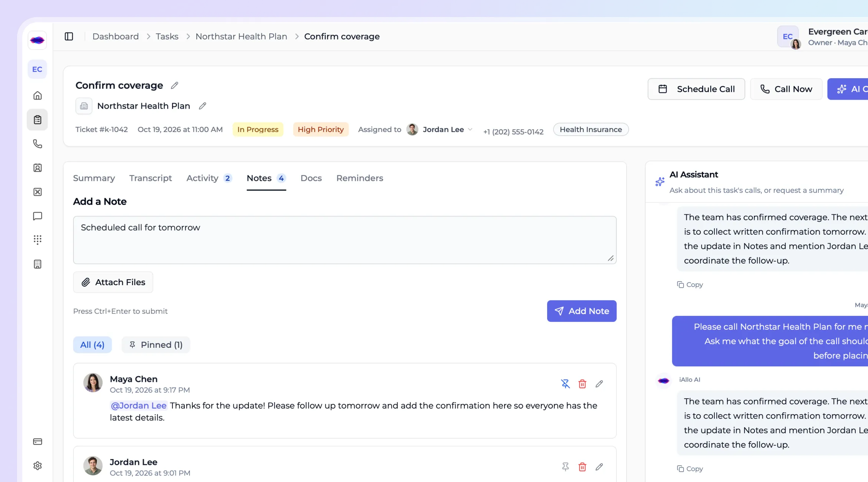Go to Dashboard in the breadcrumb
Image resolution: width=868 pixels, height=482 pixels.
(x=115, y=36)
